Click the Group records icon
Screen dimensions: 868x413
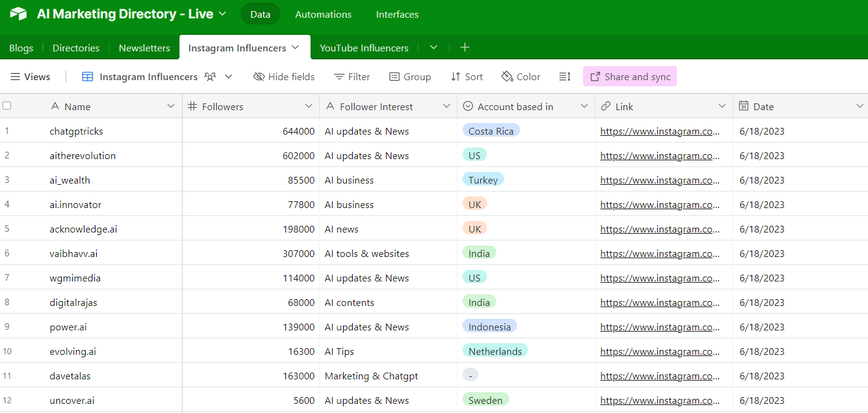coord(394,76)
